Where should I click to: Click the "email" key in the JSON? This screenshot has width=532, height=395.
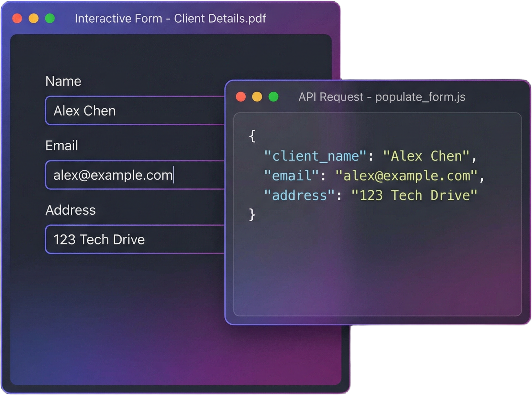point(291,176)
